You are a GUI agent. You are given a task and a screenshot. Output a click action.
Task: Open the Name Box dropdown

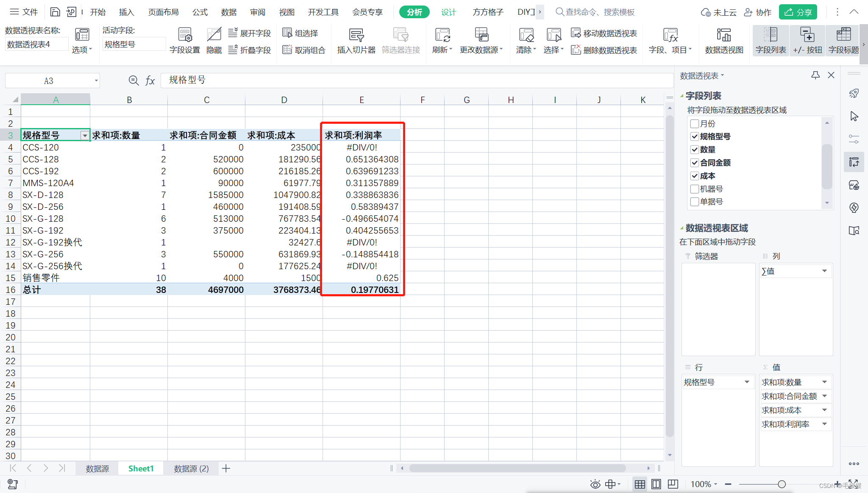[x=96, y=81]
